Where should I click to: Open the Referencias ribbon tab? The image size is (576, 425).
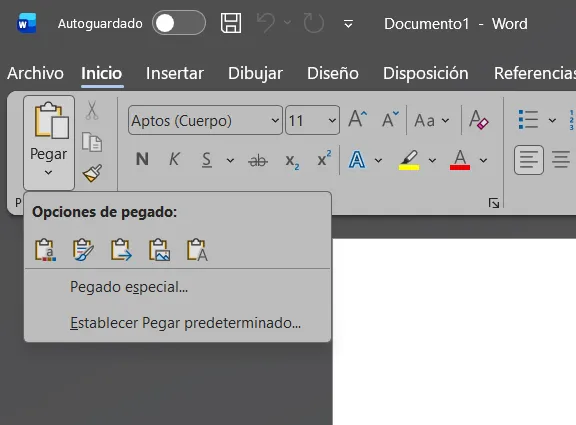coord(535,73)
